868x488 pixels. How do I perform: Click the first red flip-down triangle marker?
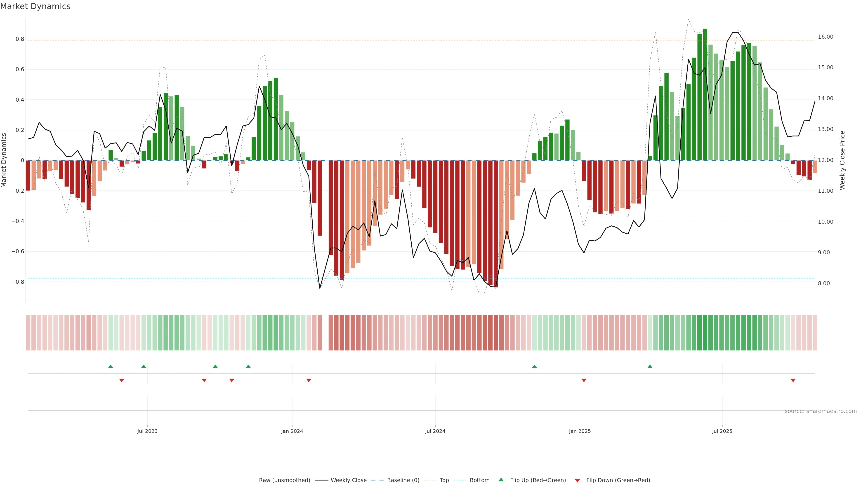122,380
